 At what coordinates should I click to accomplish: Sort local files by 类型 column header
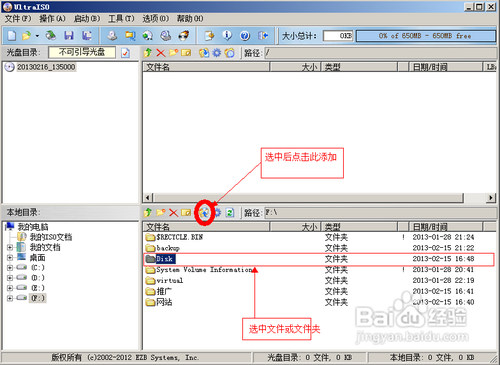click(359, 227)
